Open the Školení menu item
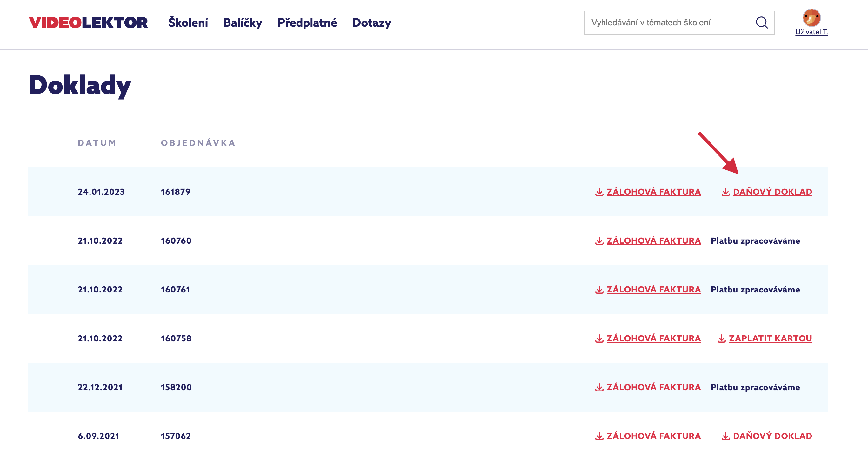Image resolution: width=868 pixels, height=466 pixels. tap(188, 23)
